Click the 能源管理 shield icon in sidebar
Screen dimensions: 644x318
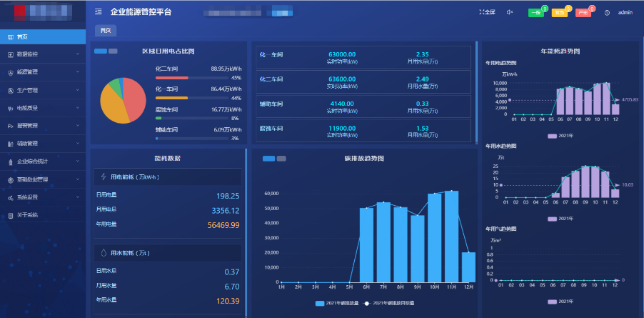10,72
